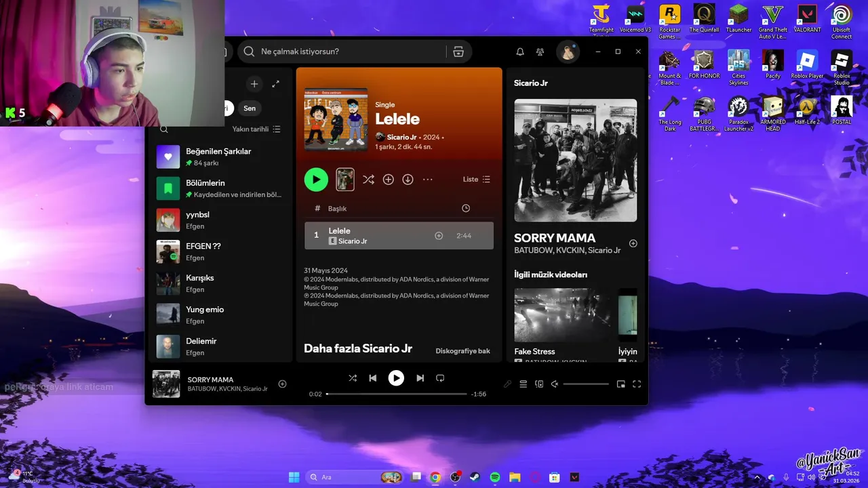Viewport: 868px width, 488px height.
Task: Open the Spotify notifications bell
Action: tap(520, 52)
